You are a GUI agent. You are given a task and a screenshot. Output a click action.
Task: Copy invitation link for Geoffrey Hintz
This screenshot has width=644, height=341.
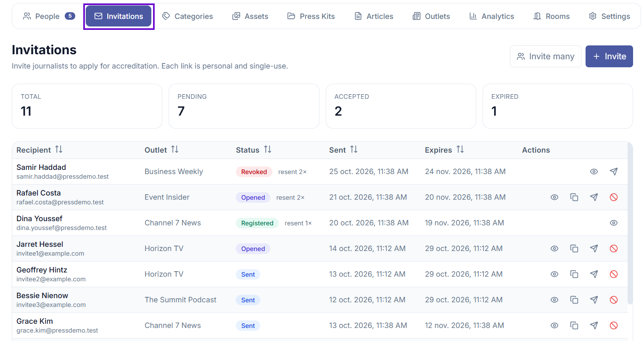574,274
